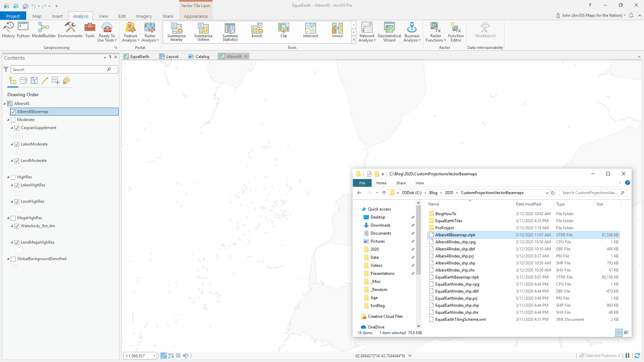Collapse the Moderate group in Contents

click(8, 120)
